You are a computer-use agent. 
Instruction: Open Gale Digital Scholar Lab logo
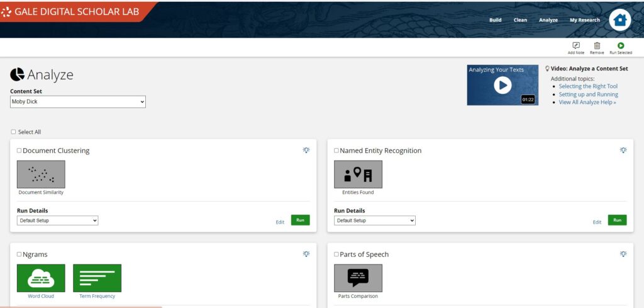(72, 12)
